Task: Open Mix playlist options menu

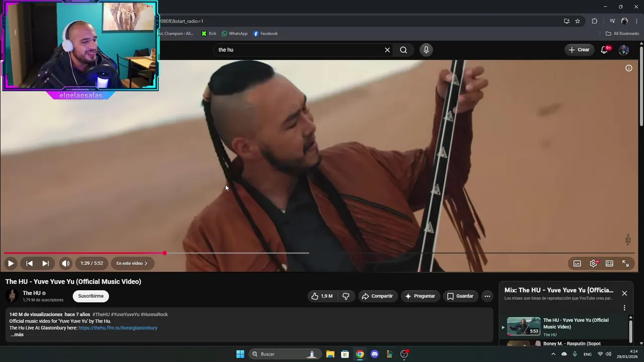Action: [x=624, y=308]
